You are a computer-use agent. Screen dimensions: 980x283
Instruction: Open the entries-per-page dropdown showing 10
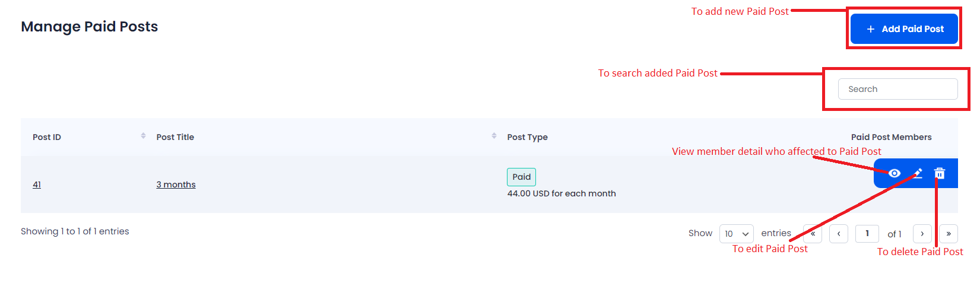[737, 234]
